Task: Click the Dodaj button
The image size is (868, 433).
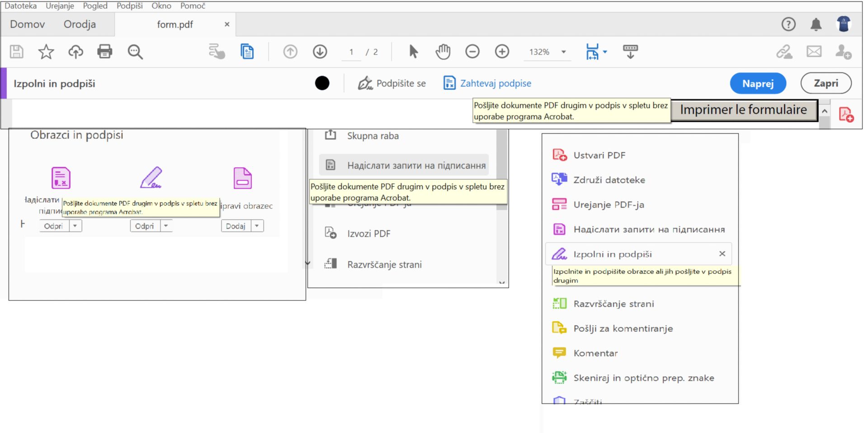Action: [x=236, y=226]
